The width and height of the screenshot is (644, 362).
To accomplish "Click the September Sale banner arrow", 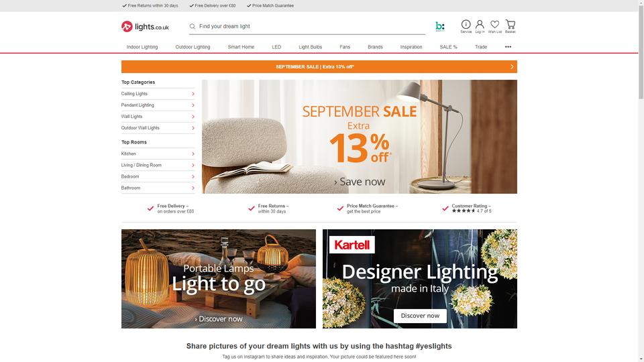I will click(x=512, y=66).
